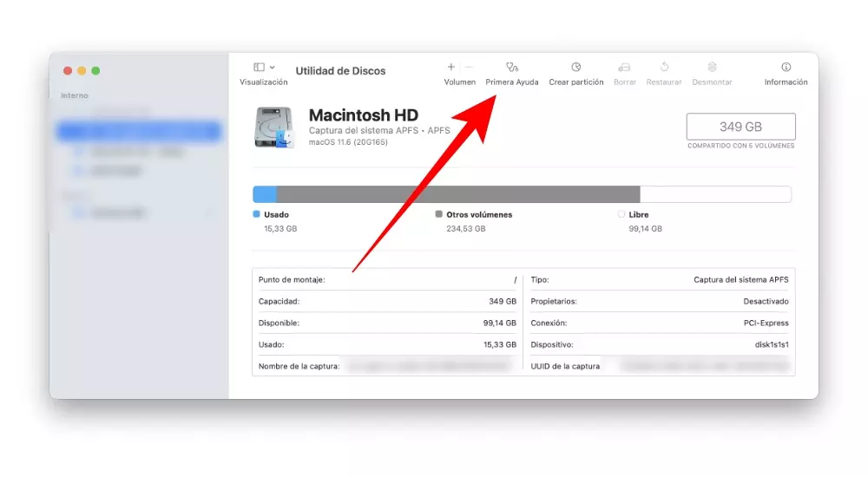This screenshot has height=477, width=868.
Task: Open the Visualización sidebar dropdown
Action: coord(263,68)
